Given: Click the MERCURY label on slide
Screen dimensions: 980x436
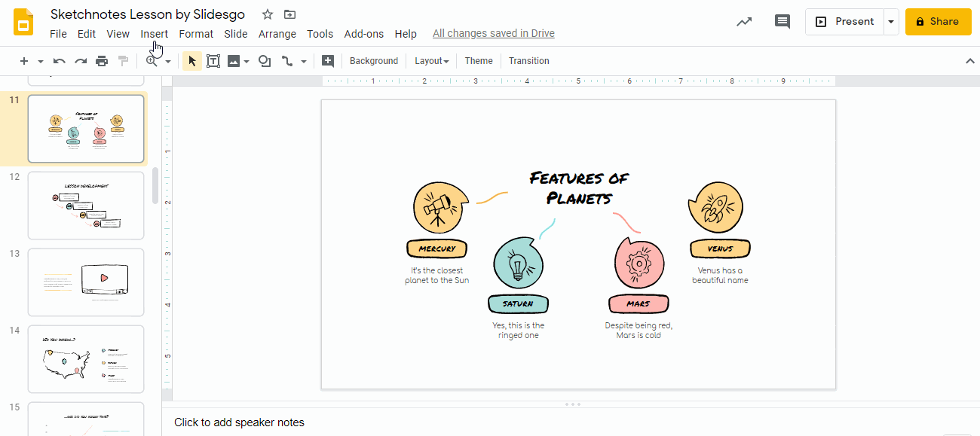Looking at the screenshot, I should click(437, 248).
